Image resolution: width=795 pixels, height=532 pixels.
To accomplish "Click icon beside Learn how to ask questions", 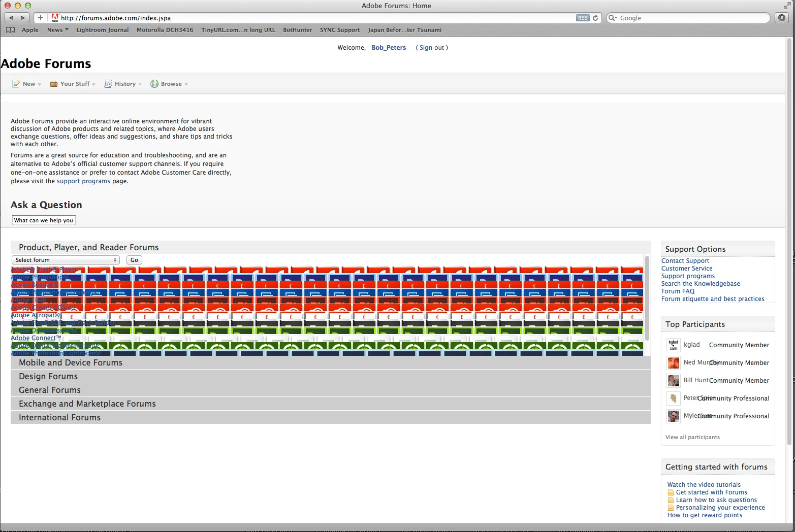I will click(671, 500).
